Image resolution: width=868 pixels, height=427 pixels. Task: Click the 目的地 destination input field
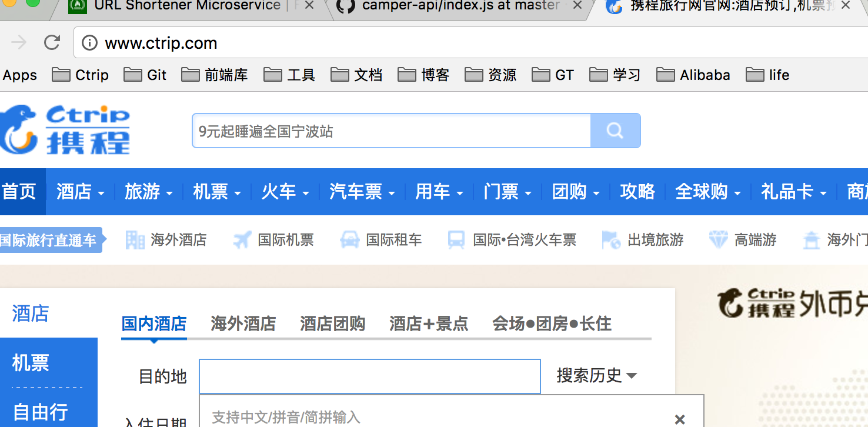pyautogui.click(x=369, y=376)
